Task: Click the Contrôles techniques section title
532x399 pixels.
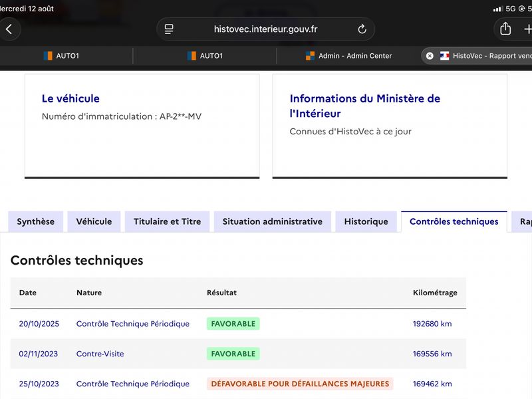Action: coord(77,260)
